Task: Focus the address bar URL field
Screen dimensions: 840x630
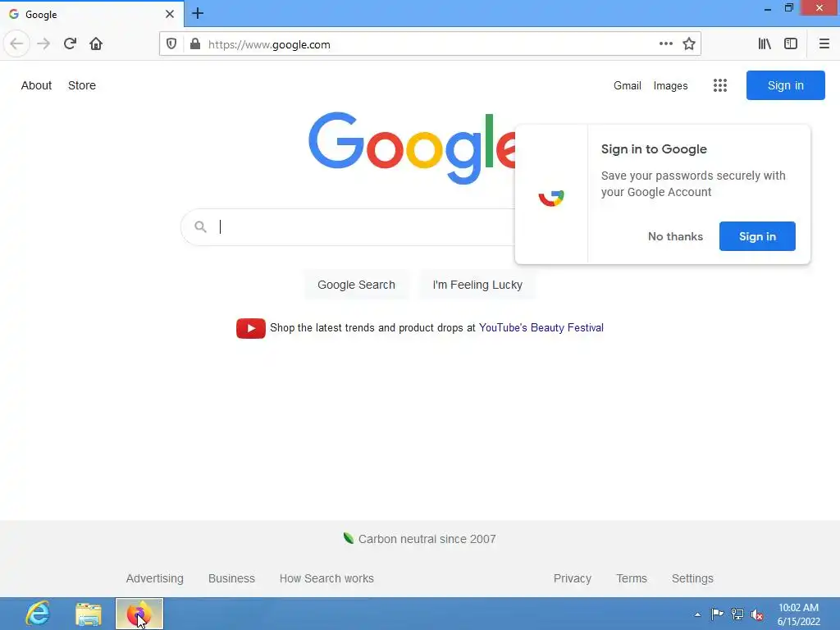Action: (x=428, y=44)
